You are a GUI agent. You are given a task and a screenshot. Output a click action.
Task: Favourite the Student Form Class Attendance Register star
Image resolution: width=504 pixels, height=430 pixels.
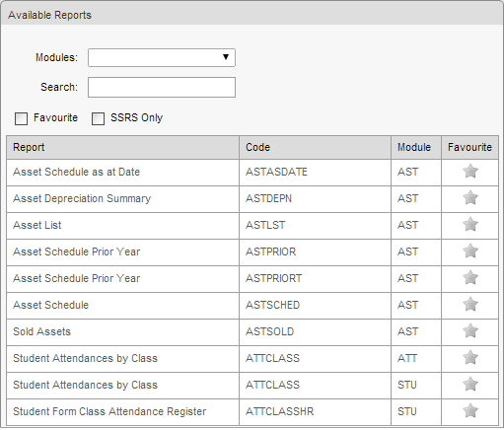[470, 411]
